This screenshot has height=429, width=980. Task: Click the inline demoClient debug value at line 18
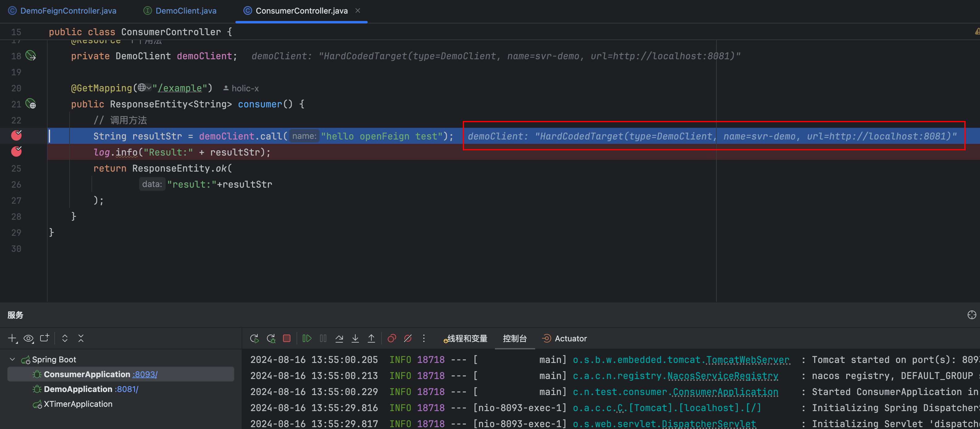pyautogui.click(x=496, y=56)
